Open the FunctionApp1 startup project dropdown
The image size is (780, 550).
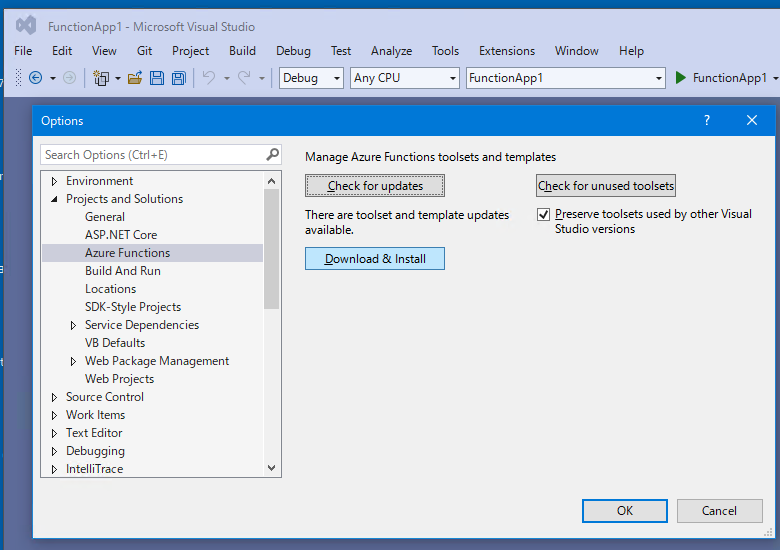566,78
